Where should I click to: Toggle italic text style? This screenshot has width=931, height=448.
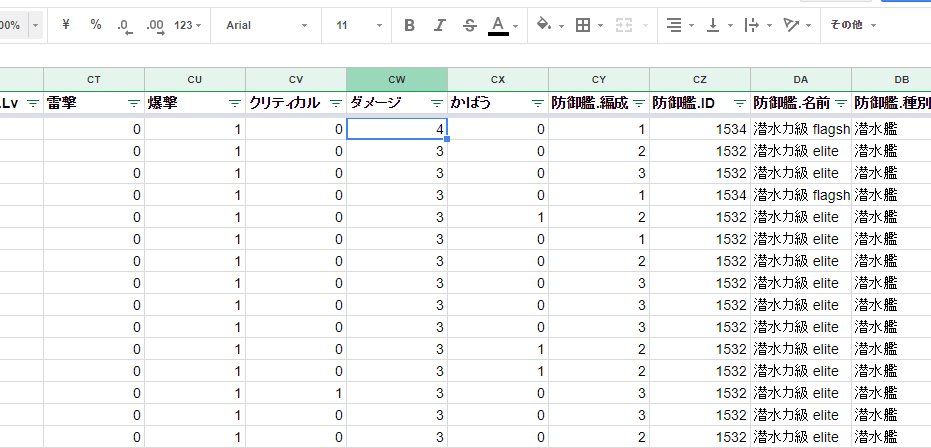pyautogui.click(x=439, y=25)
